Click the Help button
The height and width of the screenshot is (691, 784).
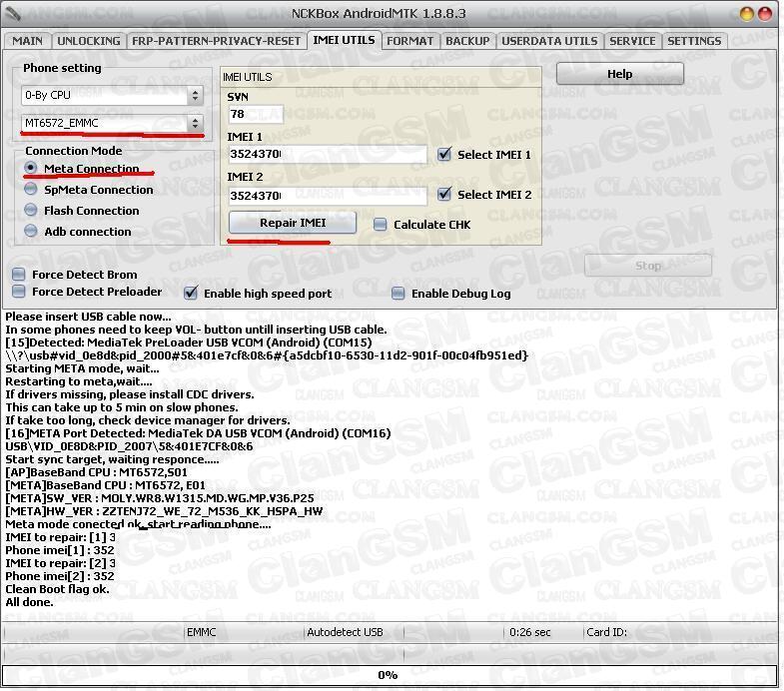(x=619, y=74)
